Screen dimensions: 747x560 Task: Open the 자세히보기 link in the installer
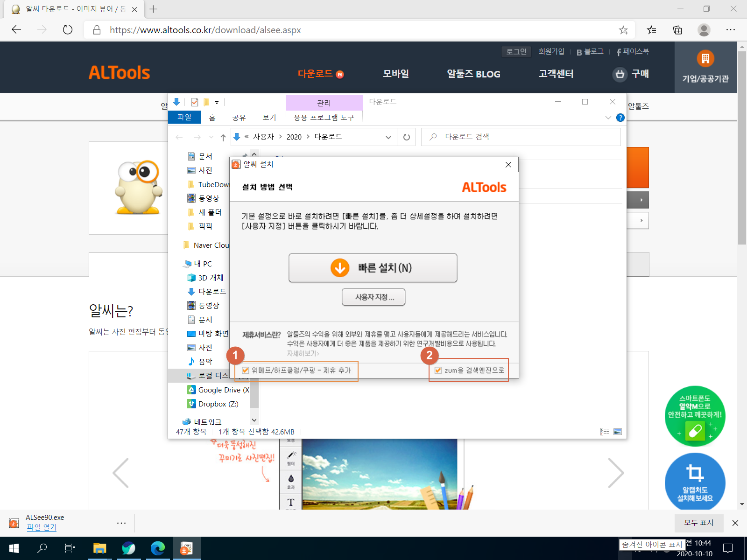click(303, 353)
